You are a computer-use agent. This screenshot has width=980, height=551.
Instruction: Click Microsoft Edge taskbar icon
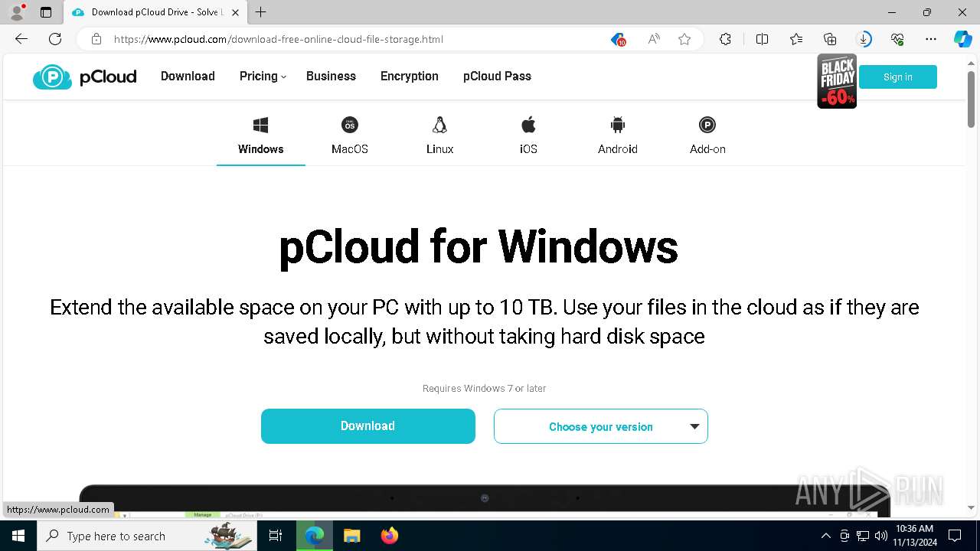pyautogui.click(x=315, y=536)
